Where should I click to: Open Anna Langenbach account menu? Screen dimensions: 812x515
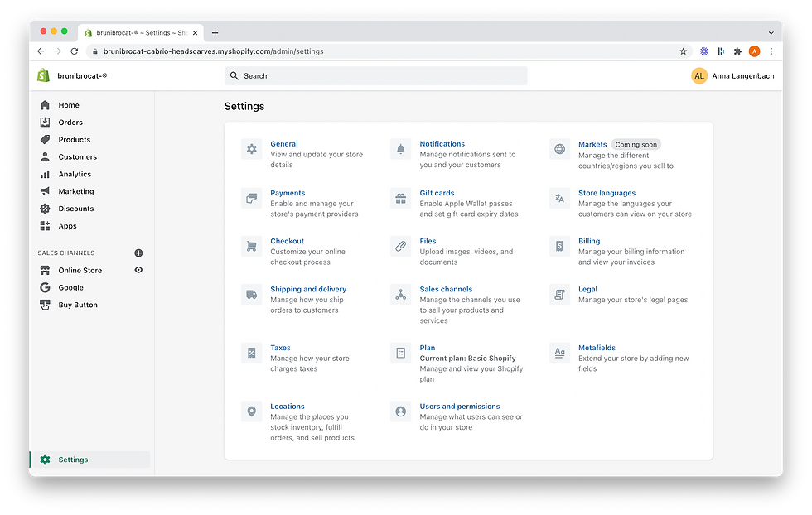pyautogui.click(x=732, y=75)
